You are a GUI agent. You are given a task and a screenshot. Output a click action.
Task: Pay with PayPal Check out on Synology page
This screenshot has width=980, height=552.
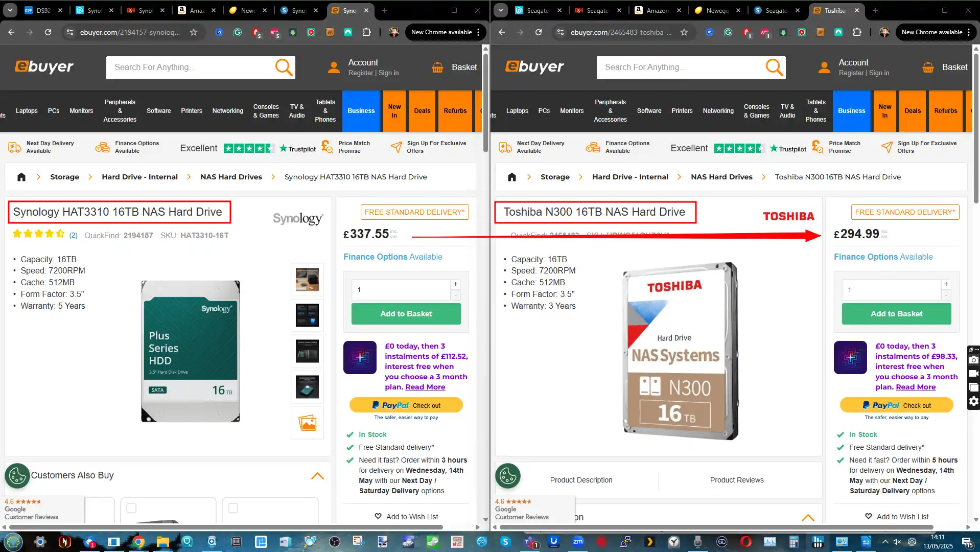click(406, 405)
